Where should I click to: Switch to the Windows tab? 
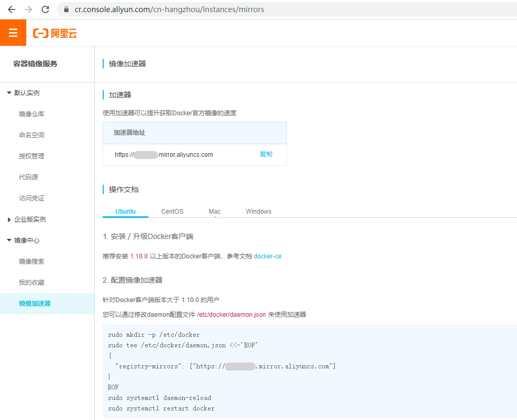[x=258, y=212]
